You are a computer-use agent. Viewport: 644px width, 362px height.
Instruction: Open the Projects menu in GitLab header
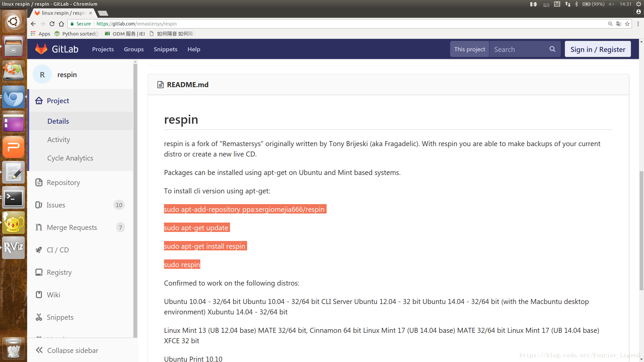tap(103, 49)
